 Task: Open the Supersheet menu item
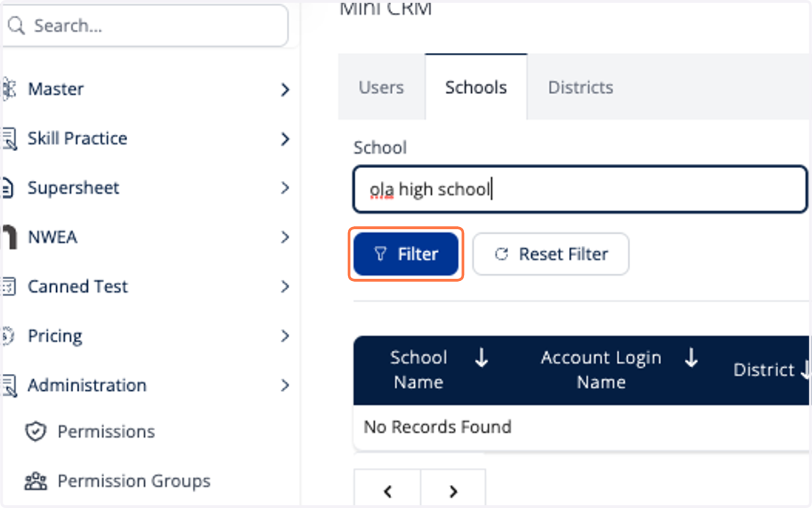[146, 188]
